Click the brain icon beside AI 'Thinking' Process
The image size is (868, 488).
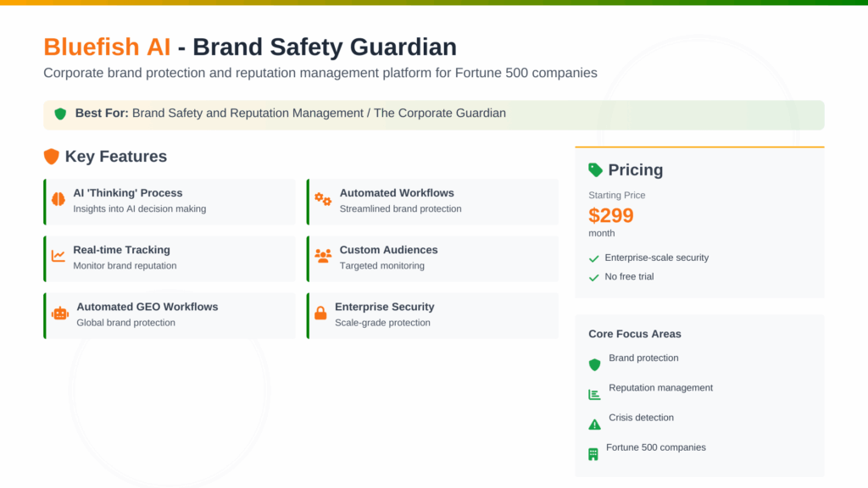tap(58, 199)
